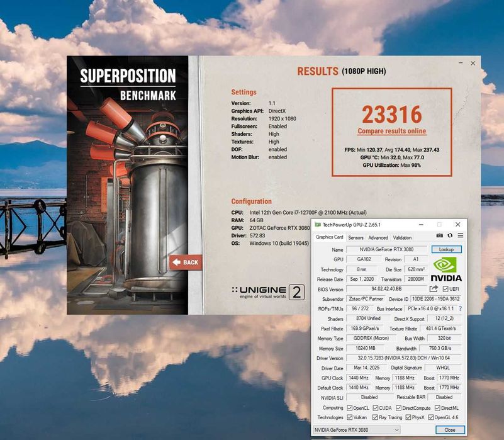
Task: Click the FPS Min Avg Max line
Action: point(392,150)
